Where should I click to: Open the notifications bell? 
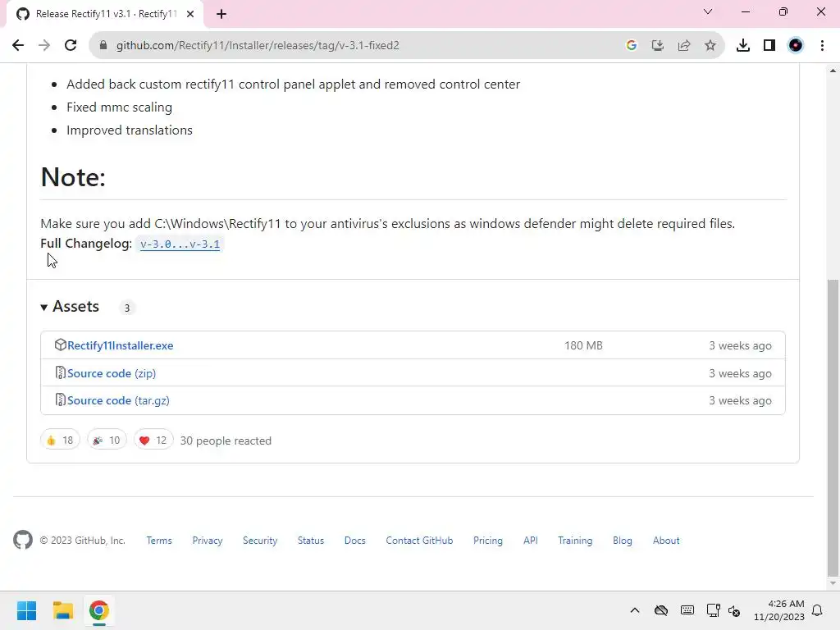[818, 610]
